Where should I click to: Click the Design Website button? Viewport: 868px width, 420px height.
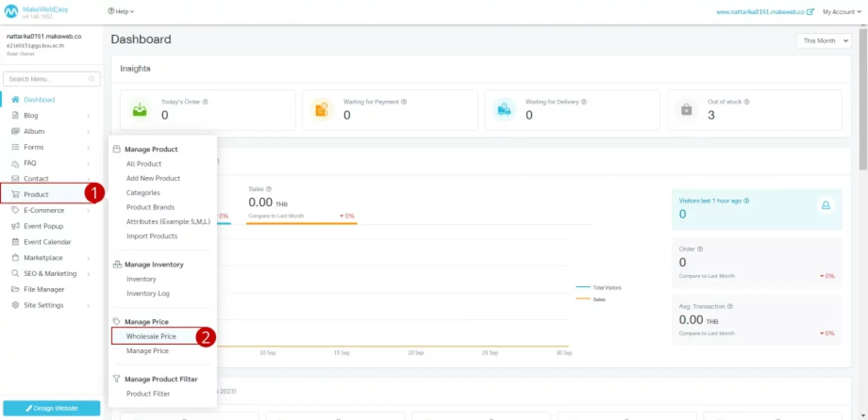point(52,408)
